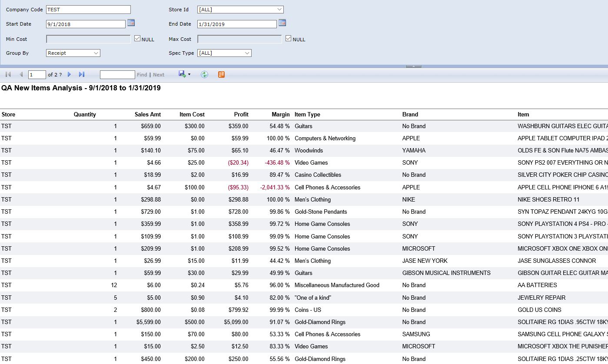Click the $0.24 item cost cell
608x364 pixels.
[x=198, y=285]
